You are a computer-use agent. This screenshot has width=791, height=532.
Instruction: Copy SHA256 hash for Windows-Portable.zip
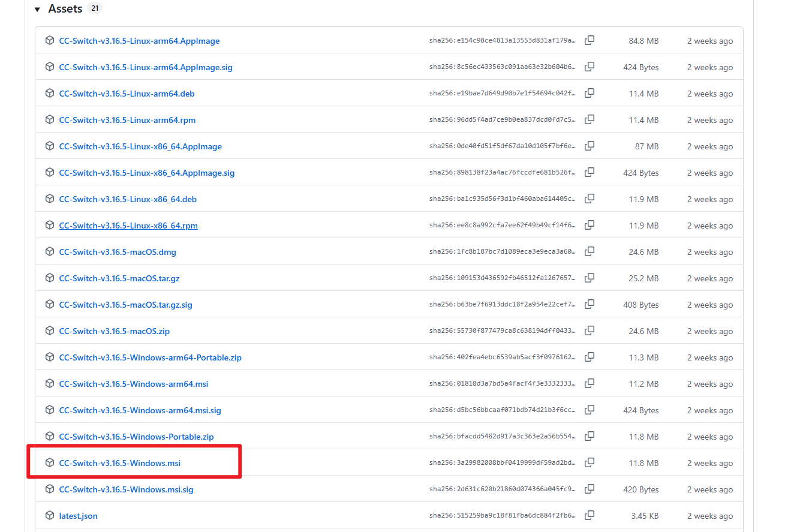(590, 436)
